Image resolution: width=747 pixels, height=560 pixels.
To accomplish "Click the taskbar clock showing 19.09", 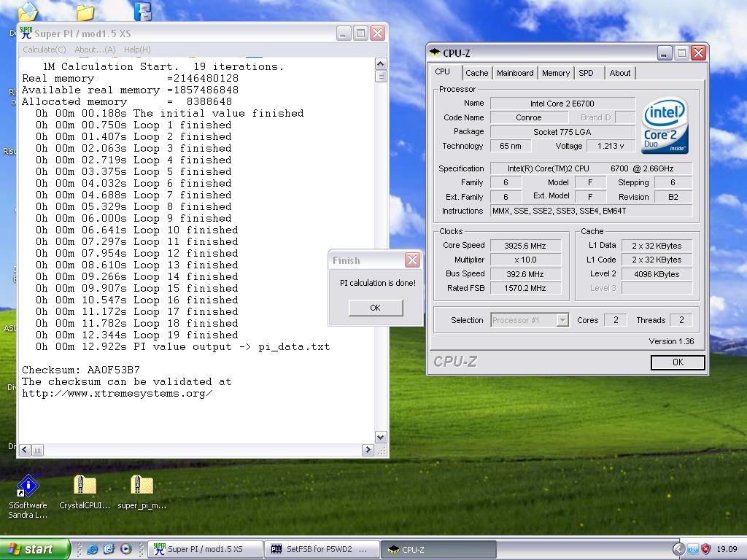I will pos(727,549).
